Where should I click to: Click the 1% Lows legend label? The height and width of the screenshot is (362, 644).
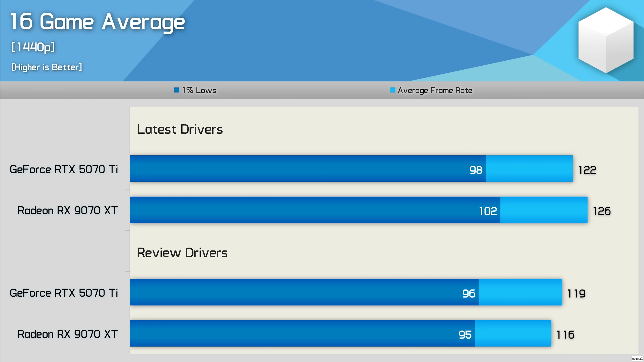199,90
